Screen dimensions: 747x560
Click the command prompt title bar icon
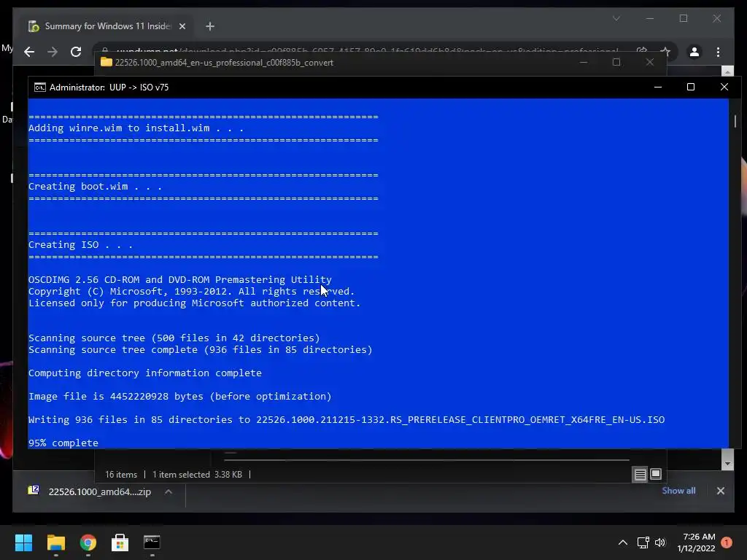coord(40,87)
